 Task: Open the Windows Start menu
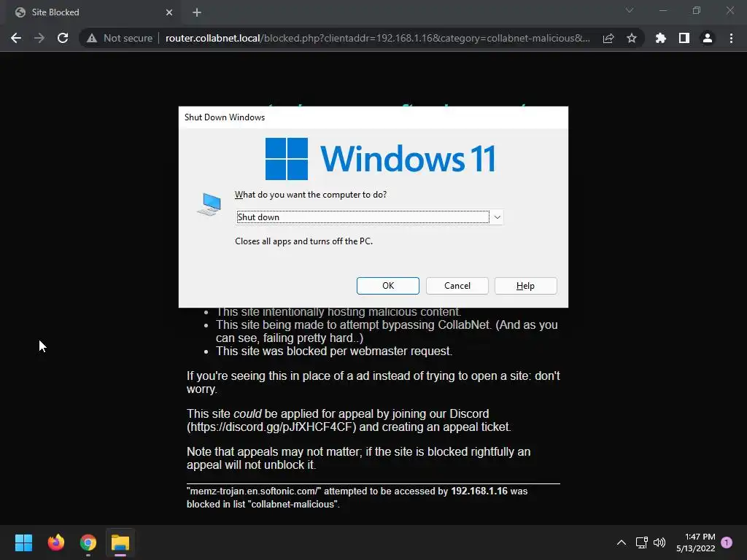(x=23, y=542)
